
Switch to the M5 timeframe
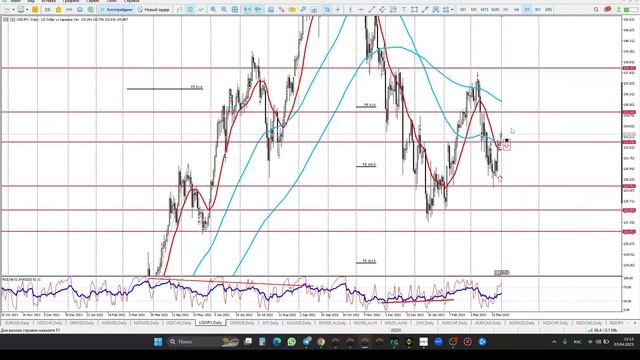[x=473, y=9]
